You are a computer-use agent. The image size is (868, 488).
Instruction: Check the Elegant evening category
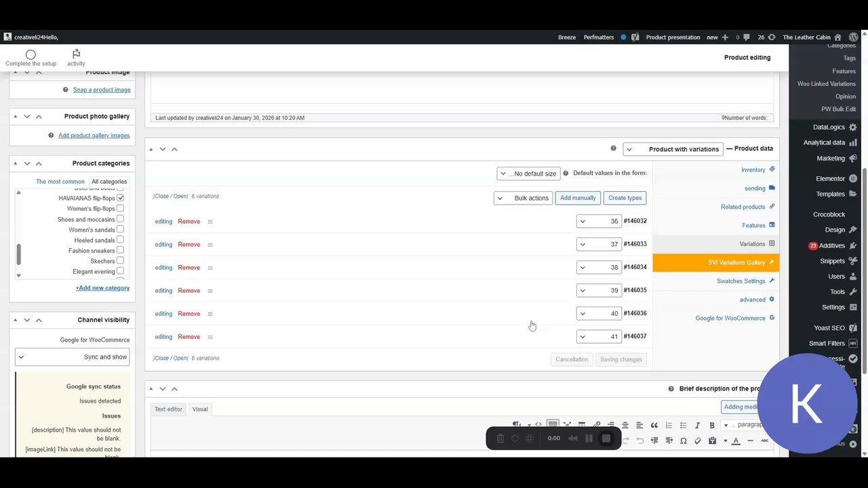(120, 271)
